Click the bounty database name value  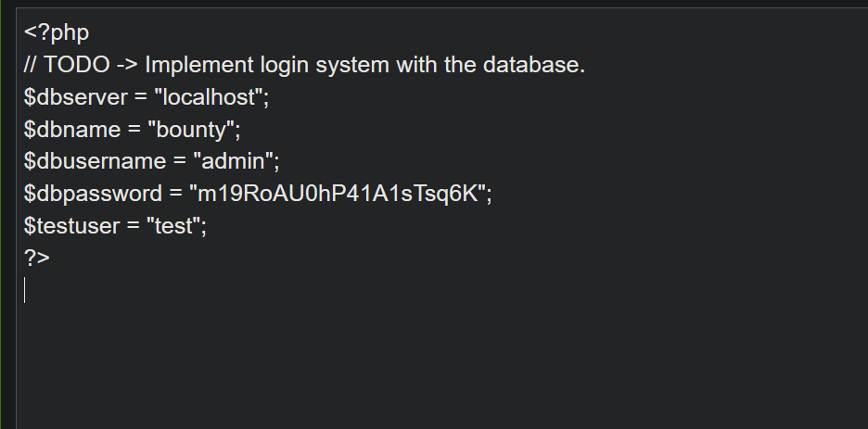192,130
